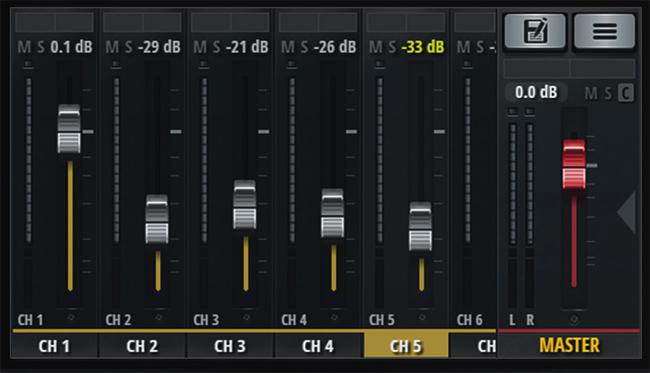The height and width of the screenshot is (373, 650).
Task: Click the CH 4 strip name label
Action: point(294,320)
